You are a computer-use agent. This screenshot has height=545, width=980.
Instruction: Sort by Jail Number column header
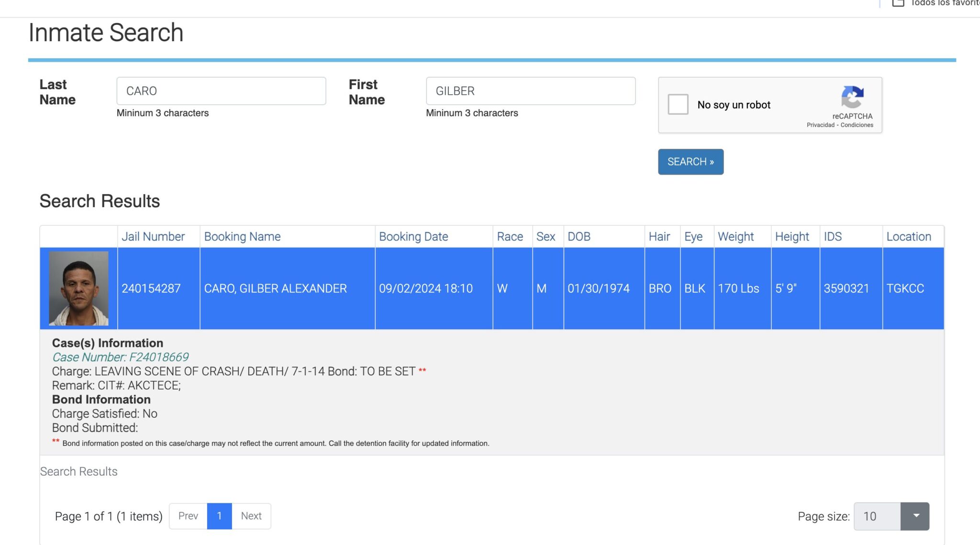click(x=153, y=236)
